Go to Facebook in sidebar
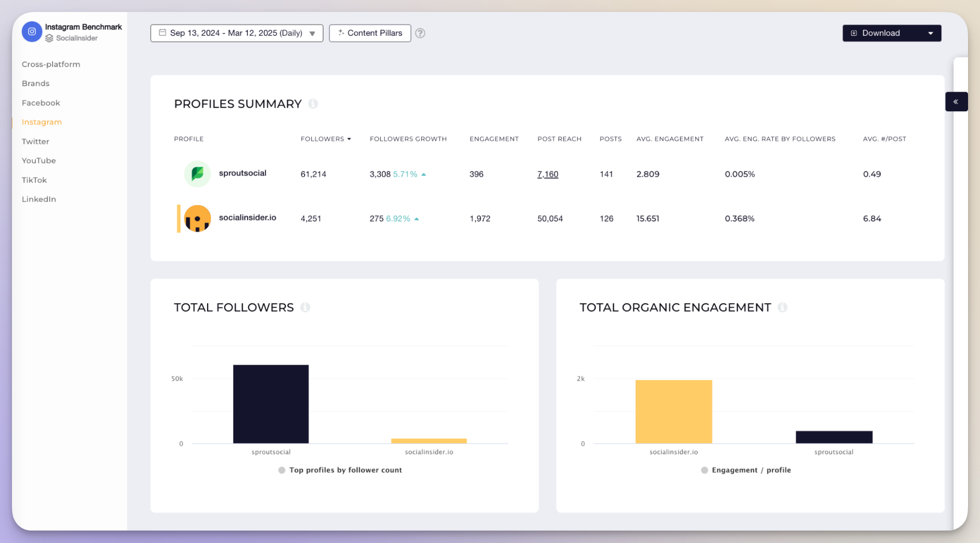Viewport: 980px width, 543px height. click(x=41, y=103)
